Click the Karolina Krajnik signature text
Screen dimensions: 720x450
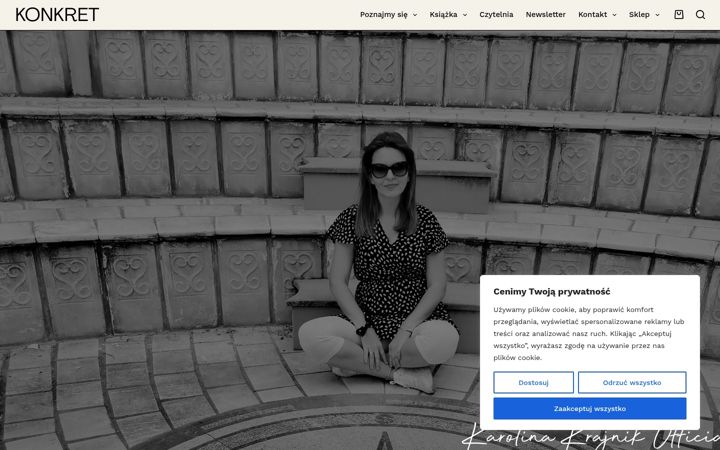(x=591, y=438)
